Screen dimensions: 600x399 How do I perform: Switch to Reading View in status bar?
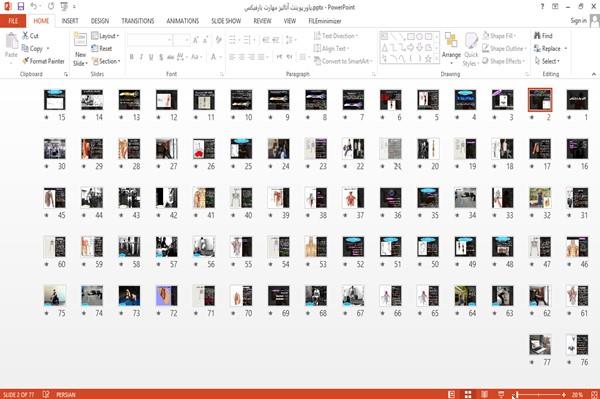484,394
